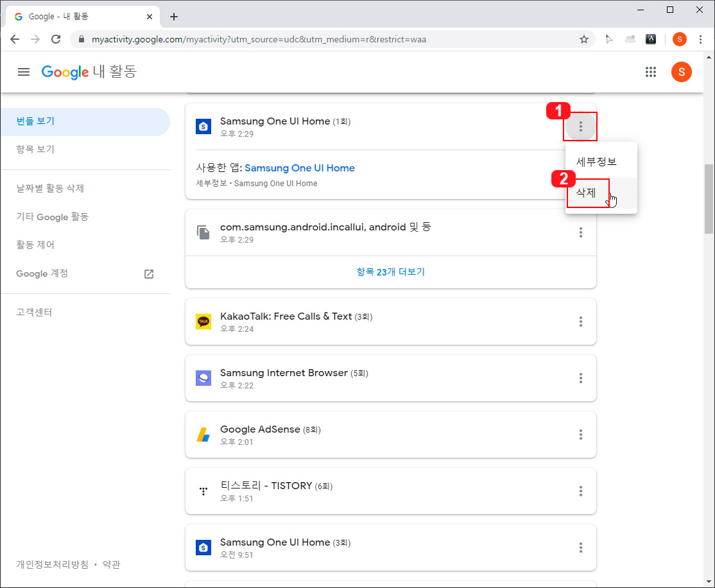Open the hamburger main menu
The image size is (715, 588).
(x=24, y=72)
